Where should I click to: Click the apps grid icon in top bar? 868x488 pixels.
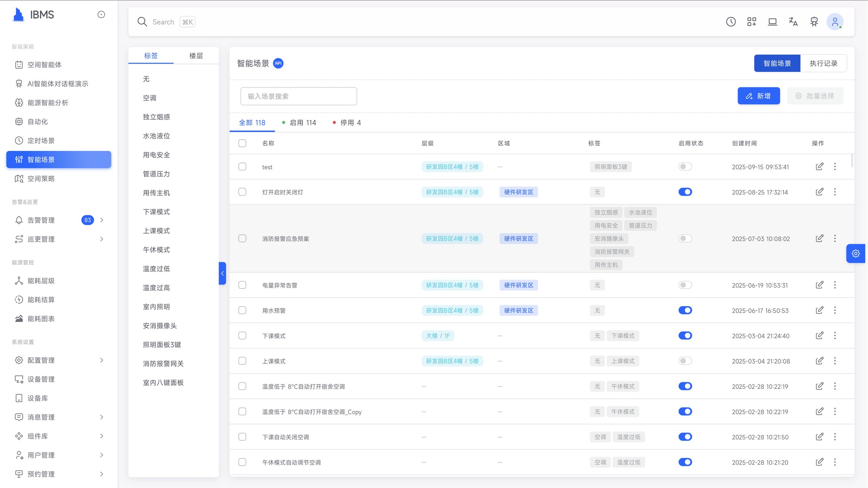(x=752, y=22)
